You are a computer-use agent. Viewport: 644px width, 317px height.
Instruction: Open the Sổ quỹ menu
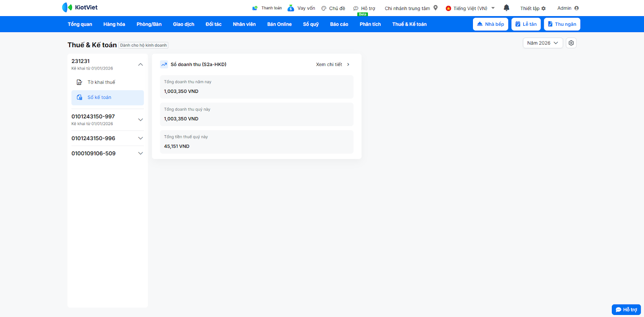(311, 24)
